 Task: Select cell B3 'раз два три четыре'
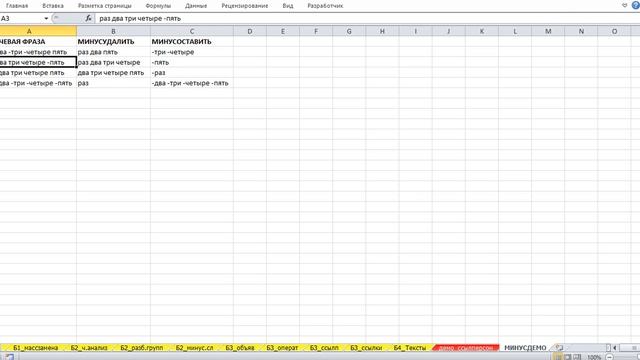[x=113, y=62]
